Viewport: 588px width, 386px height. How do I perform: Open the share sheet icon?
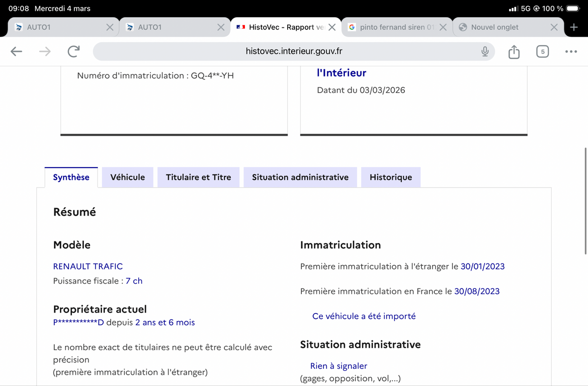514,51
